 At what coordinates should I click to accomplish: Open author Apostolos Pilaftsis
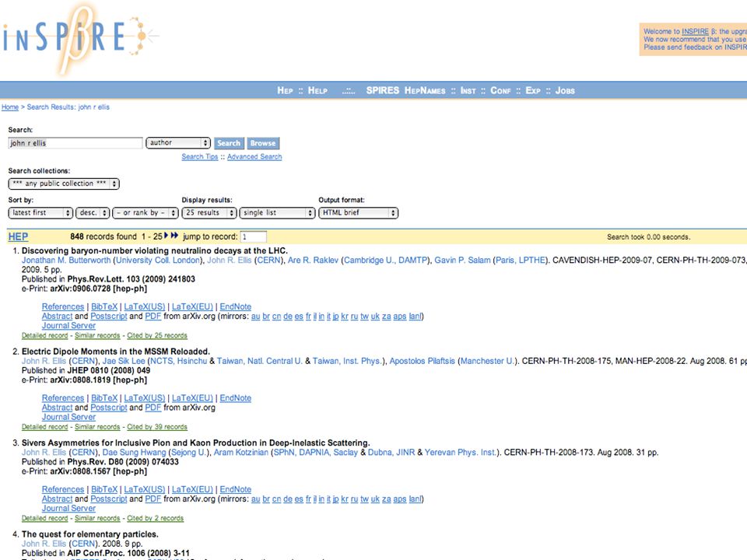(422, 361)
